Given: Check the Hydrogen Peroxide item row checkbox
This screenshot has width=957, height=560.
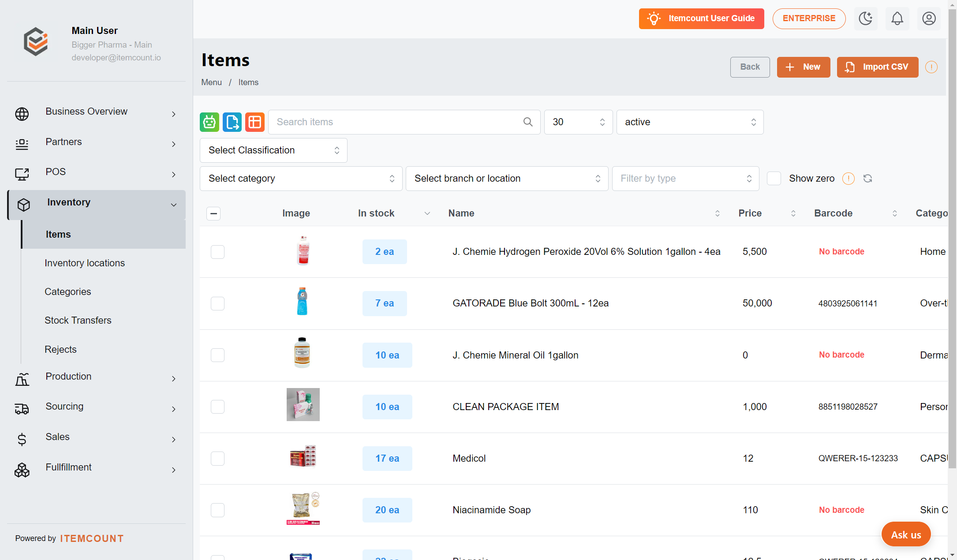Looking at the screenshot, I should pos(217,252).
